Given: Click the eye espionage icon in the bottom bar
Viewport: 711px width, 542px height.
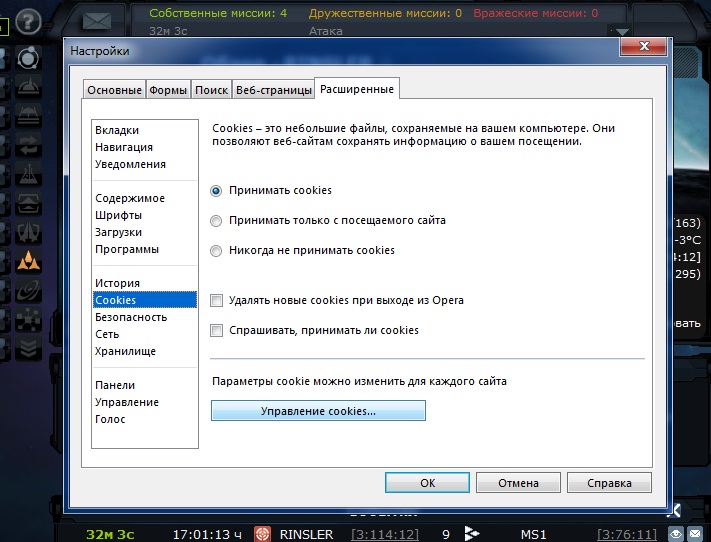Looking at the screenshot, I should click(676, 534).
